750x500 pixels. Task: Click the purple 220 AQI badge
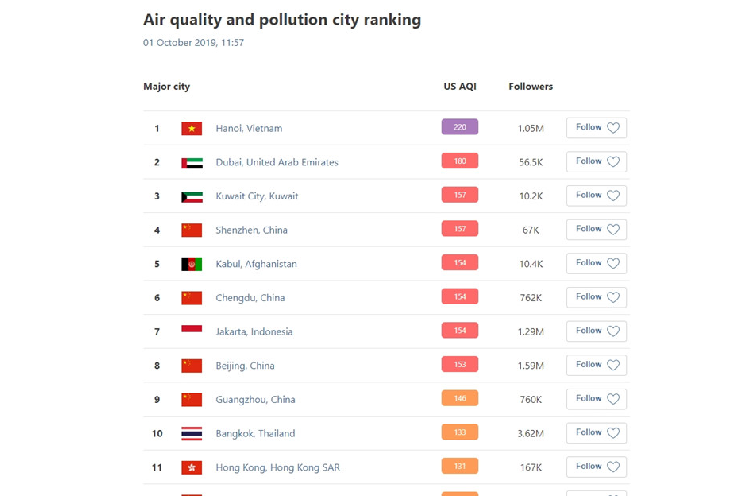tap(460, 127)
